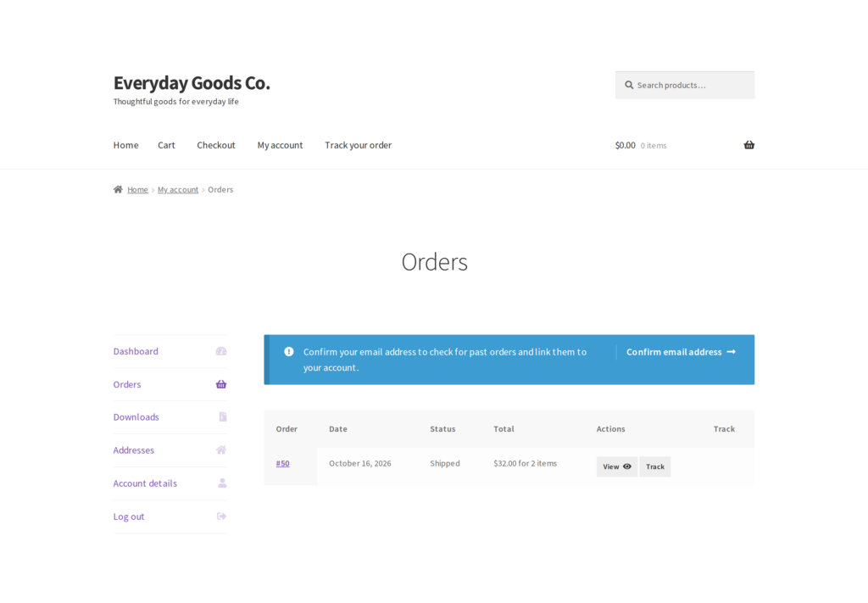Viewport: 868px width, 603px height.
Task: Click the Downloads file icon
Action: (223, 417)
